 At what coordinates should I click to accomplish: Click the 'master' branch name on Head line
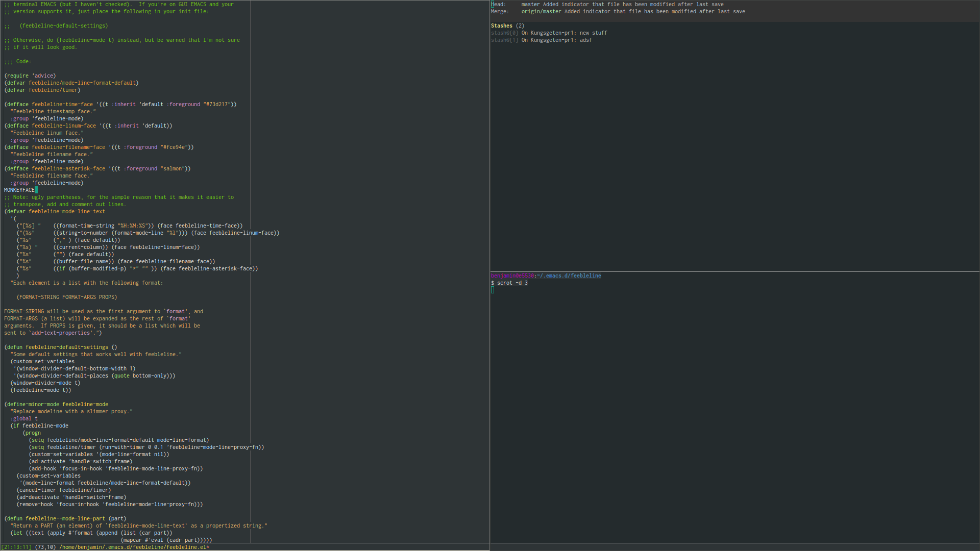click(530, 4)
